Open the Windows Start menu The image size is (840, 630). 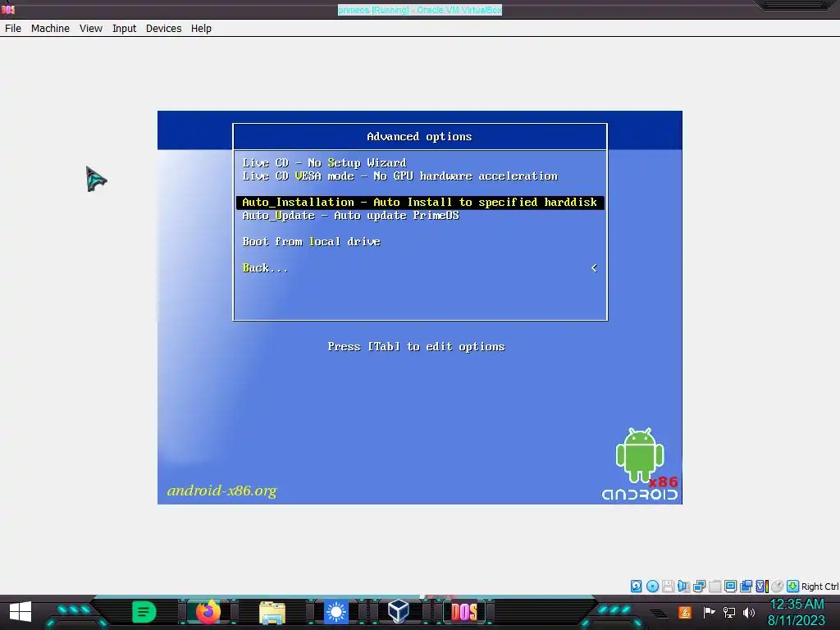[x=21, y=612]
